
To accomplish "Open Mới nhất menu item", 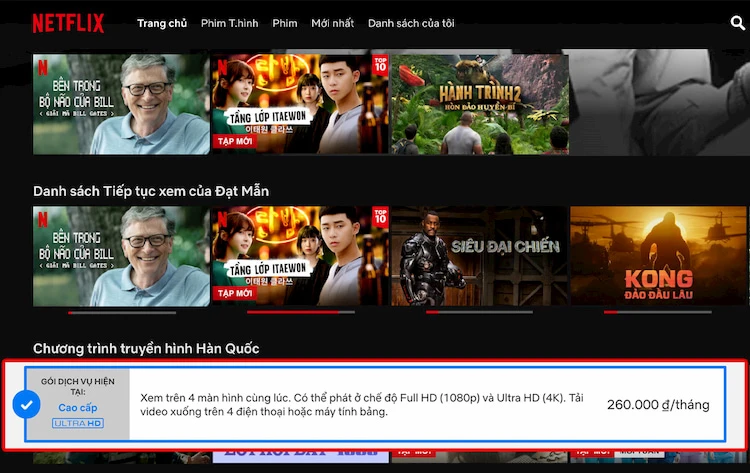I will coord(332,23).
